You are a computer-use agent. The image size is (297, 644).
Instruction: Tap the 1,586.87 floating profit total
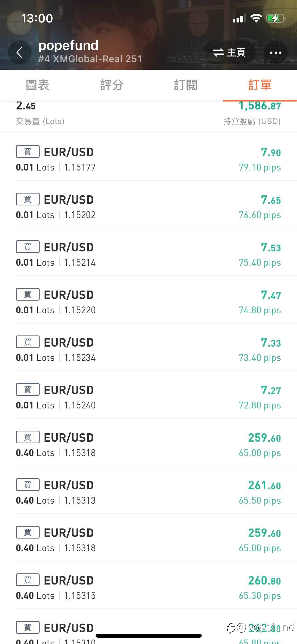coord(260,106)
